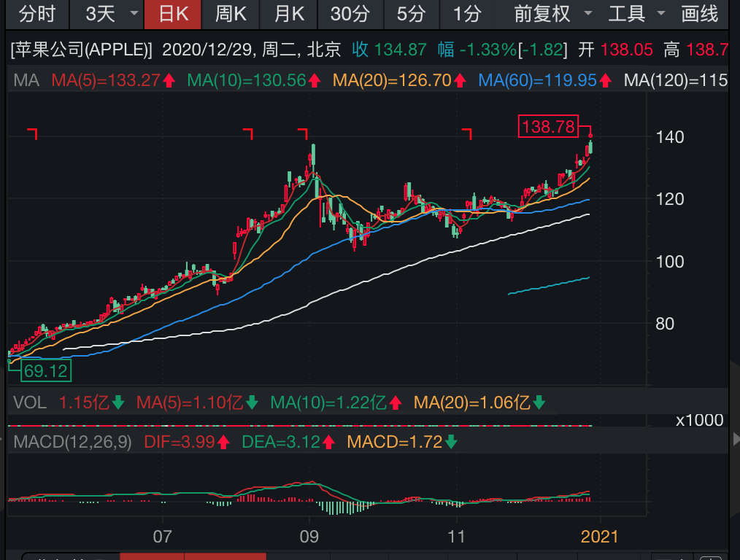The image size is (740, 560).
Task: Switch to the 周K weekly tab
Action: tap(231, 14)
